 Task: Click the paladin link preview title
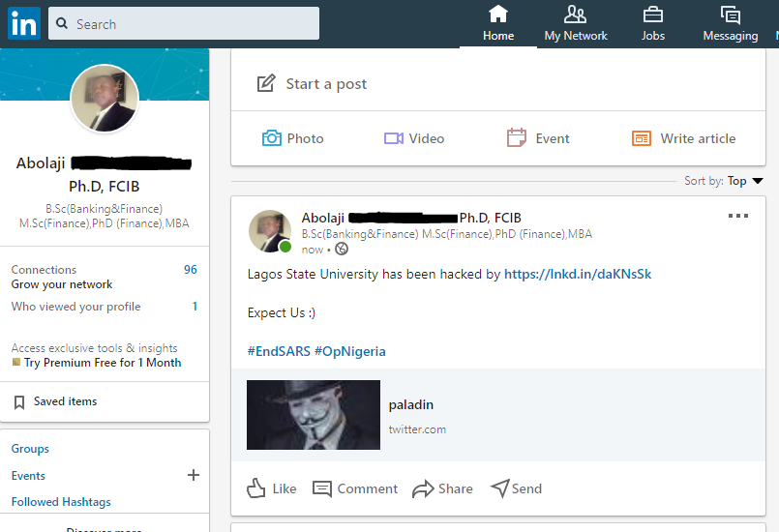point(411,405)
